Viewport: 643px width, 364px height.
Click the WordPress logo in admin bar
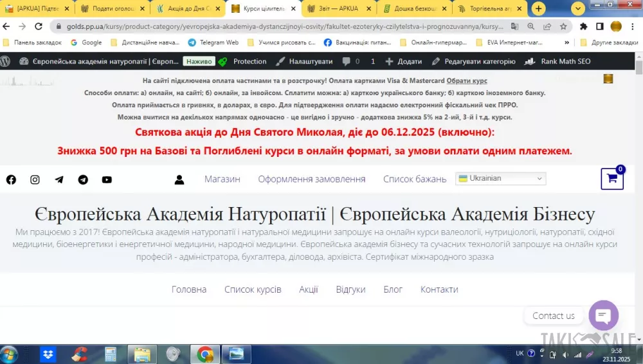6,61
